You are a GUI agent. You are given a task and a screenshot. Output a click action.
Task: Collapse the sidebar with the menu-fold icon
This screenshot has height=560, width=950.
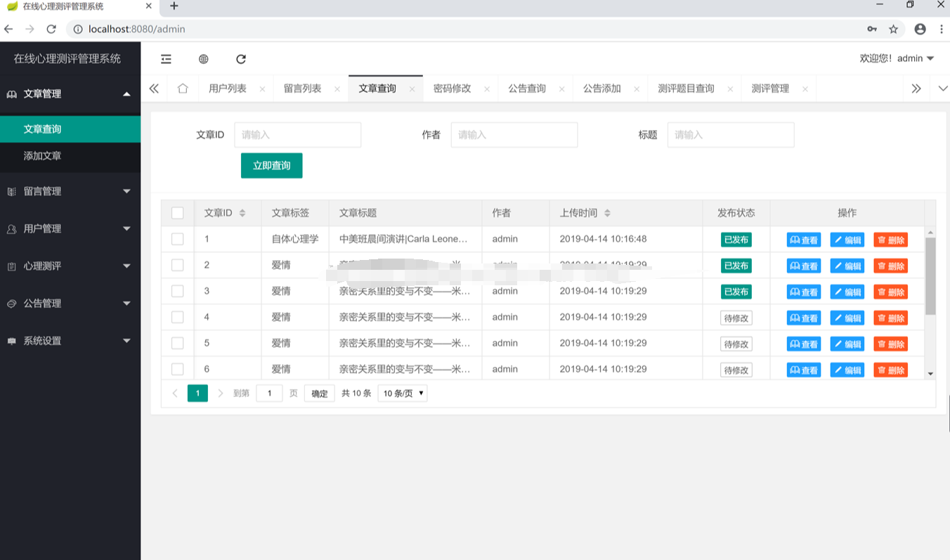click(x=166, y=59)
